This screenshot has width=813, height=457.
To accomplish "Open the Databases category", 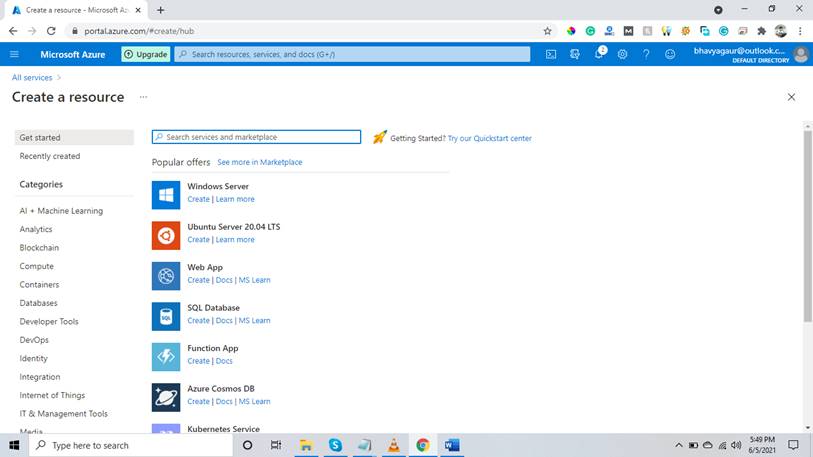I will (38, 303).
